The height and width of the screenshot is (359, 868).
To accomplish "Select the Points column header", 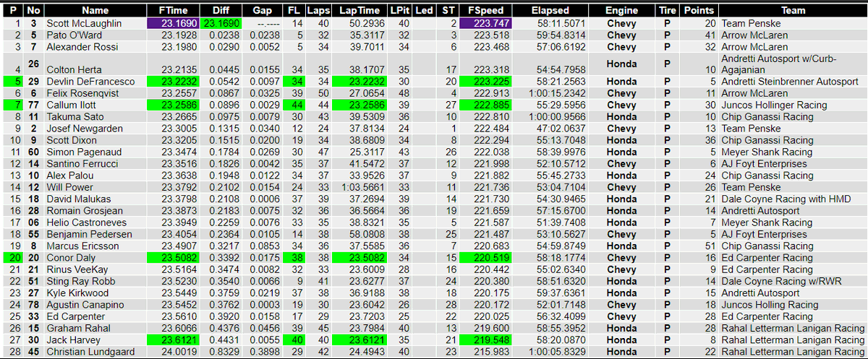I will coord(699,11).
